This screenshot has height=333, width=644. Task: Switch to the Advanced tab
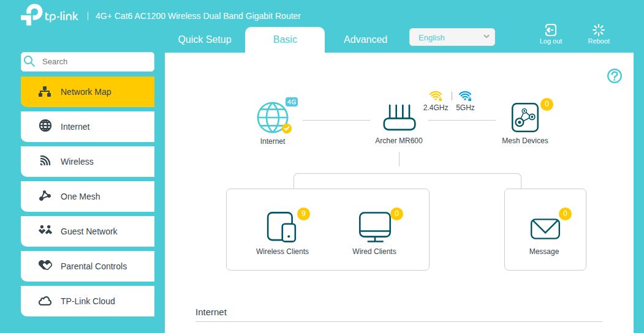pos(365,39)
